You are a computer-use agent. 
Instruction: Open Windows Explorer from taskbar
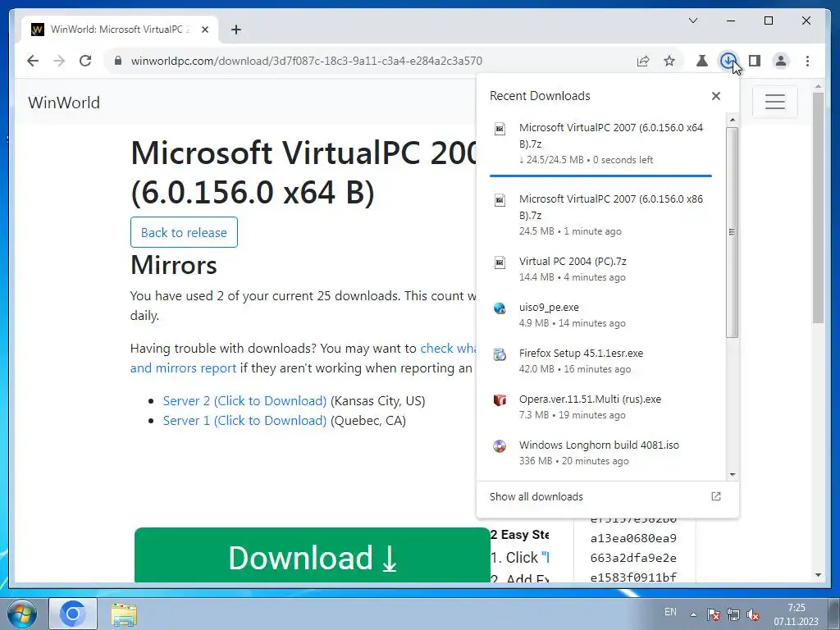coord(124,614)
